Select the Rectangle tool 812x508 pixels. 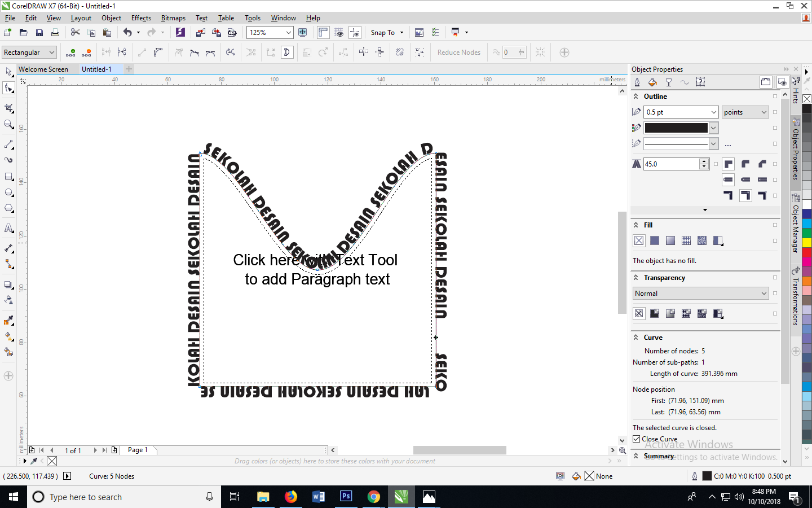pos(8,177)
